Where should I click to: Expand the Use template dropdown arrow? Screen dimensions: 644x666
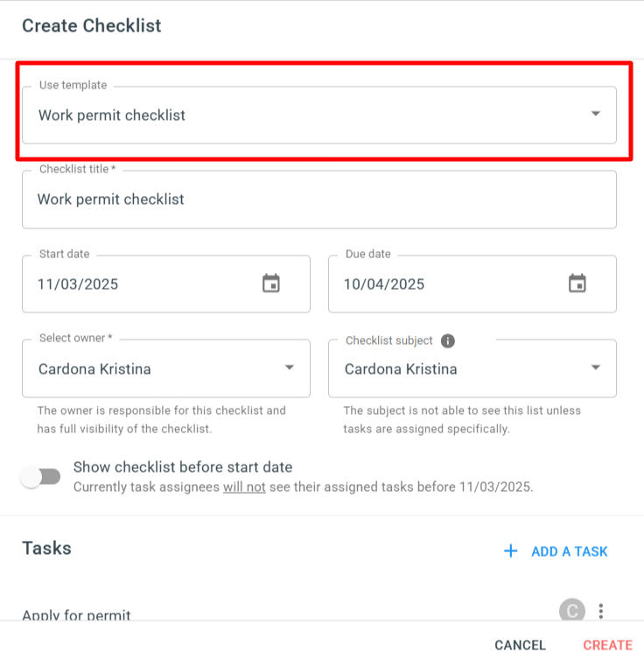pos(596,114)
